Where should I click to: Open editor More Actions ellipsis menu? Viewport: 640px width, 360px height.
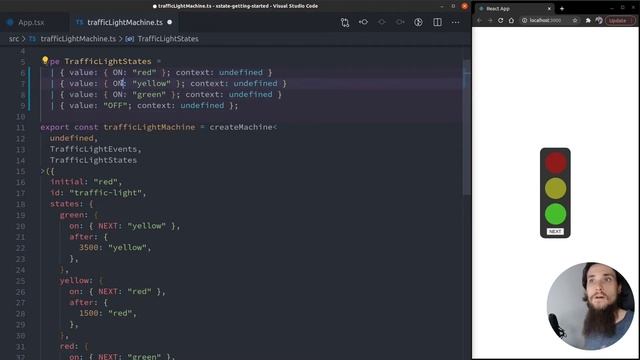coord(456,22)
